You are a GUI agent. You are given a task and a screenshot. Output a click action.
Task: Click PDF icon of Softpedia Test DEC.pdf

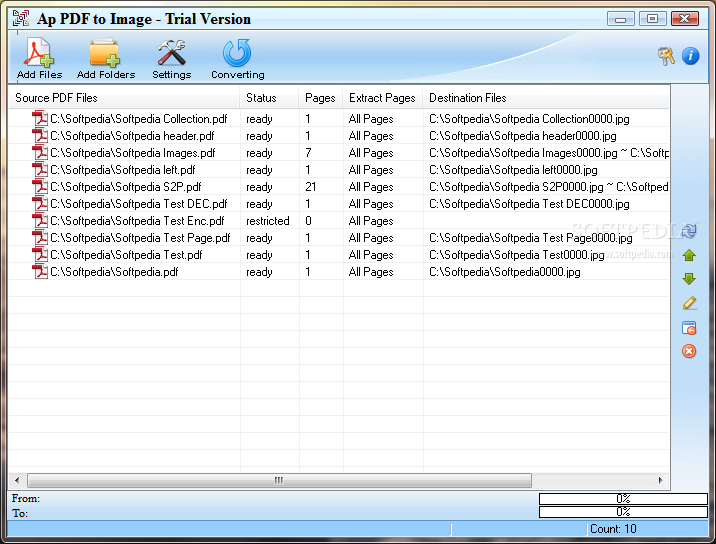[40, 204]
